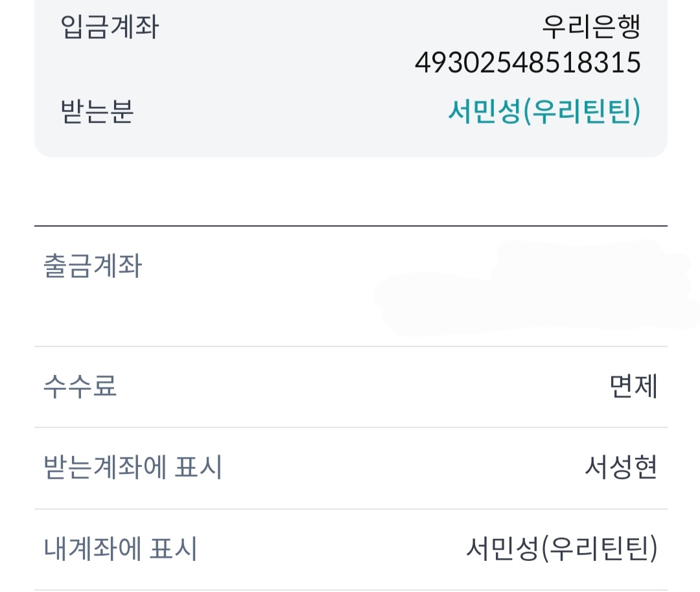Viewport: 700px width, 592px height.
Task: Tap the divider line below 출금계좌 row
Action: coord(350,347)
